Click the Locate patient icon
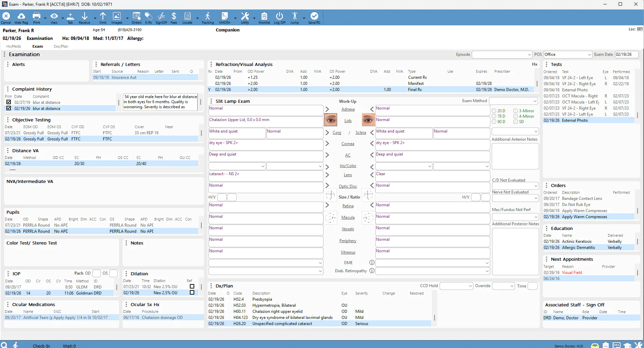 pyautogui.click(x=187, y=18)
